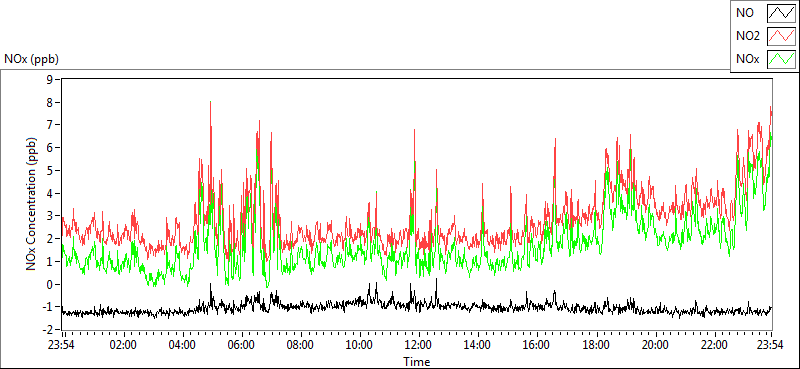The height and width of the screenshot is (369, 800).
Task: Click the NOx Concentration (ppb) y-axis label
Action: (x=32, y=204)
